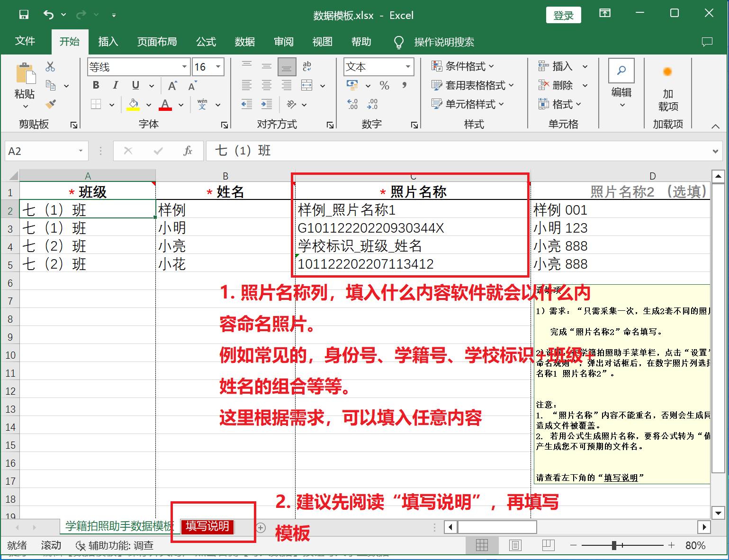
Task: Open the 插入 ribbon tab
Action: 108,42
